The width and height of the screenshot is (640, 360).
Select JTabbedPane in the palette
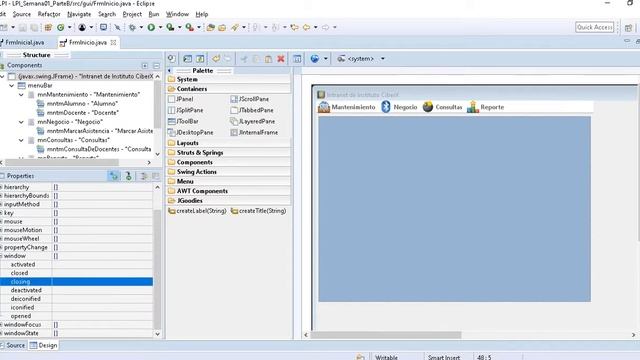coord(252,110)
